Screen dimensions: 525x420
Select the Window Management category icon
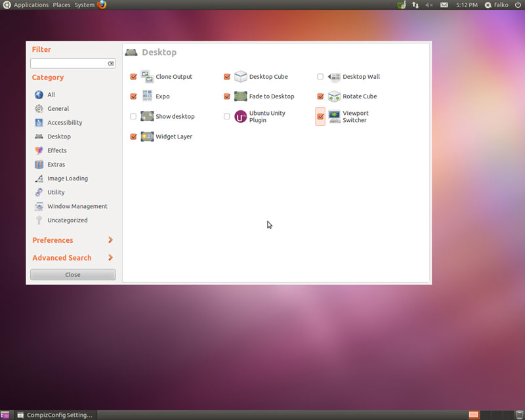tap(39, 206)
